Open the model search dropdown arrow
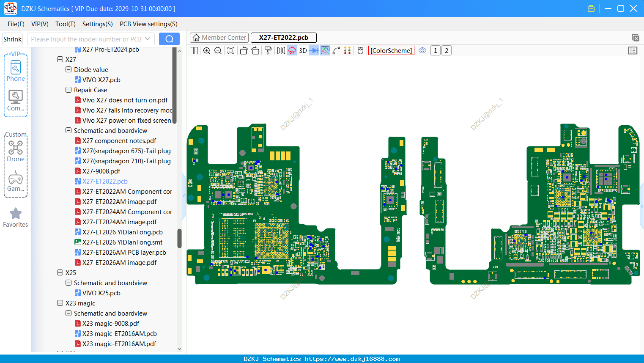 [x=148, y=39]
